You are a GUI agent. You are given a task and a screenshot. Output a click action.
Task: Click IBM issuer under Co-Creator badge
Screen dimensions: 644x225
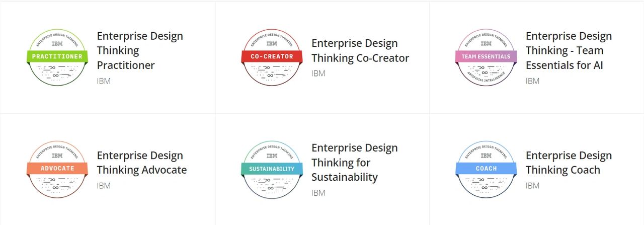click(x=318, y=73)
